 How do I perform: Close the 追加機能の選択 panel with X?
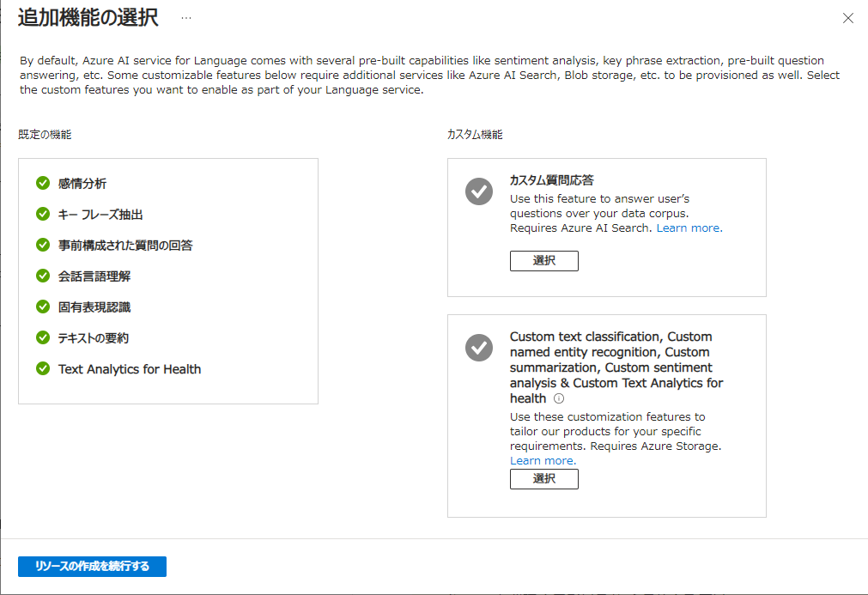847,18
